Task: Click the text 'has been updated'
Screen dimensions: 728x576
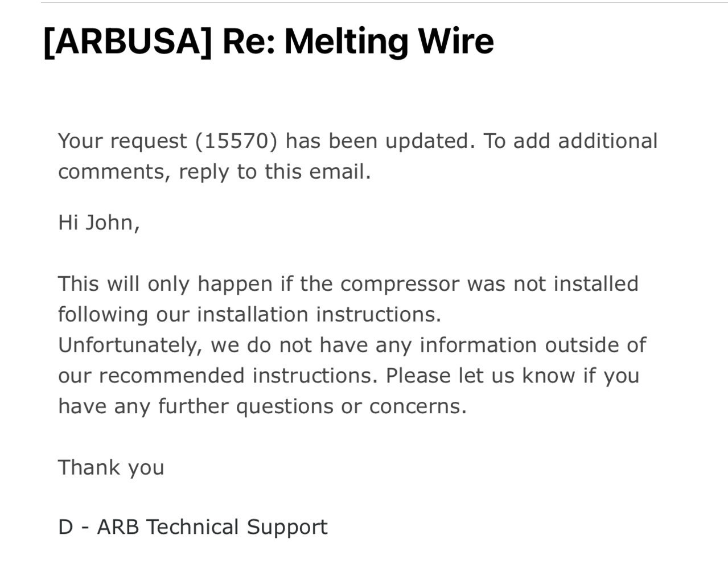Action: point(380,141)
